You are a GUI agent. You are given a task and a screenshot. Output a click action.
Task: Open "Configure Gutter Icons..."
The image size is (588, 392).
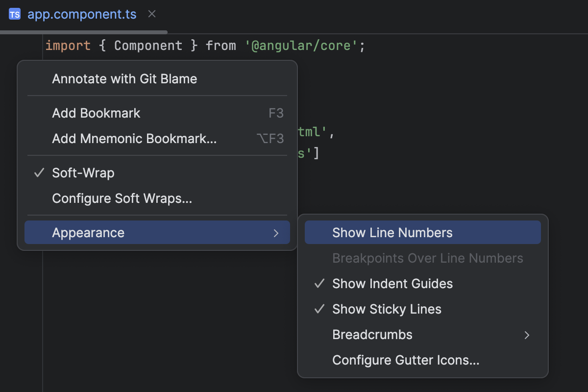[x=406, y=360]
